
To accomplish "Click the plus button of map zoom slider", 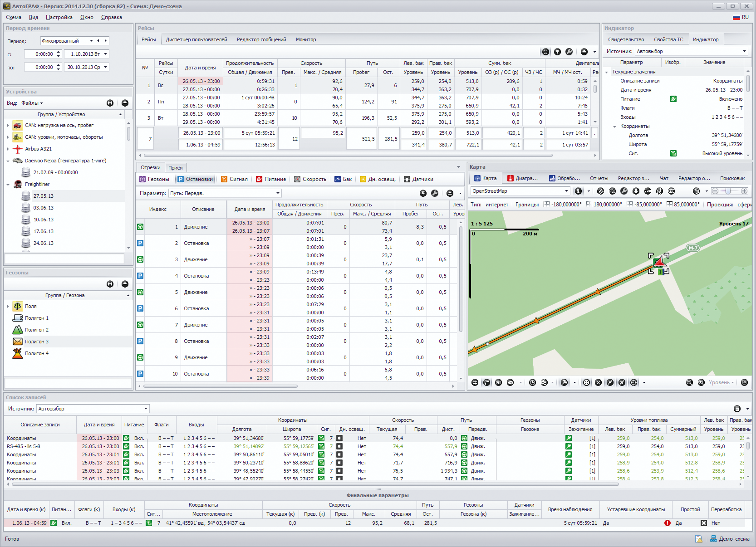I will pyautogui.click(x=744, y=191).
